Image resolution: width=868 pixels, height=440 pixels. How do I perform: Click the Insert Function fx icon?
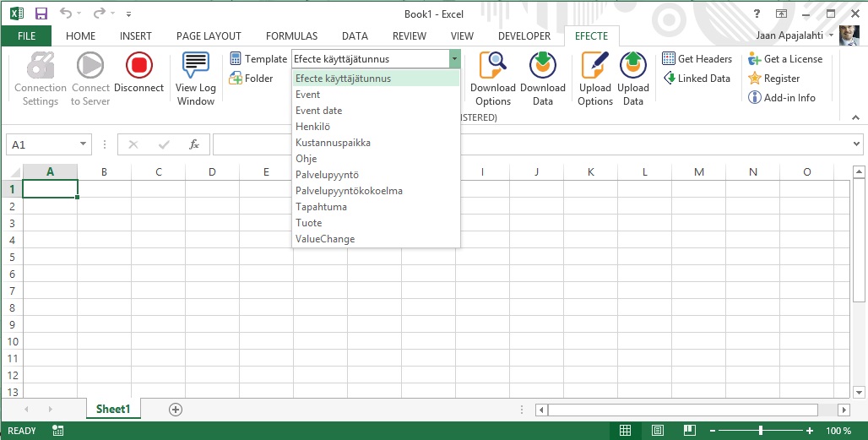(193, 144)
